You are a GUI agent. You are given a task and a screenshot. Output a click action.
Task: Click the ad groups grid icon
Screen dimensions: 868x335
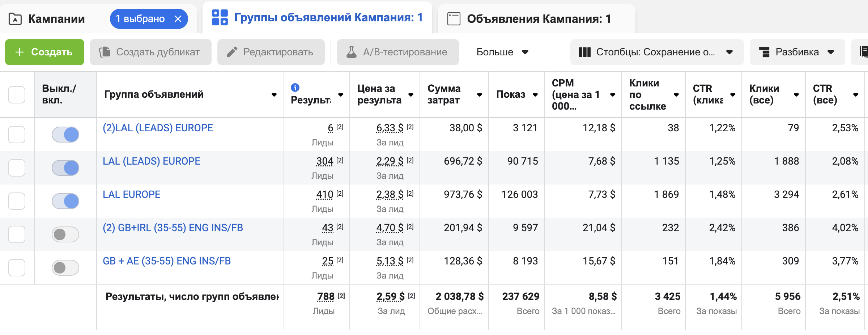pos(220,17)
